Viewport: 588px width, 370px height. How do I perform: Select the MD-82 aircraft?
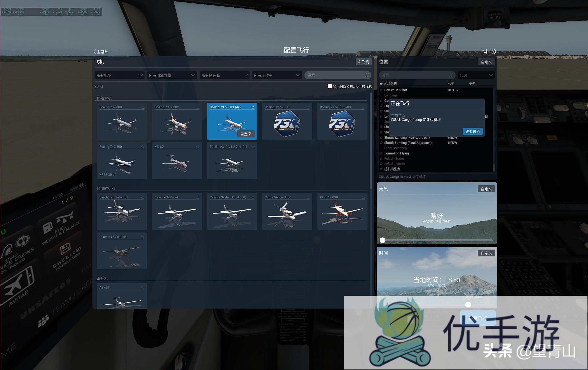[177, 161]
